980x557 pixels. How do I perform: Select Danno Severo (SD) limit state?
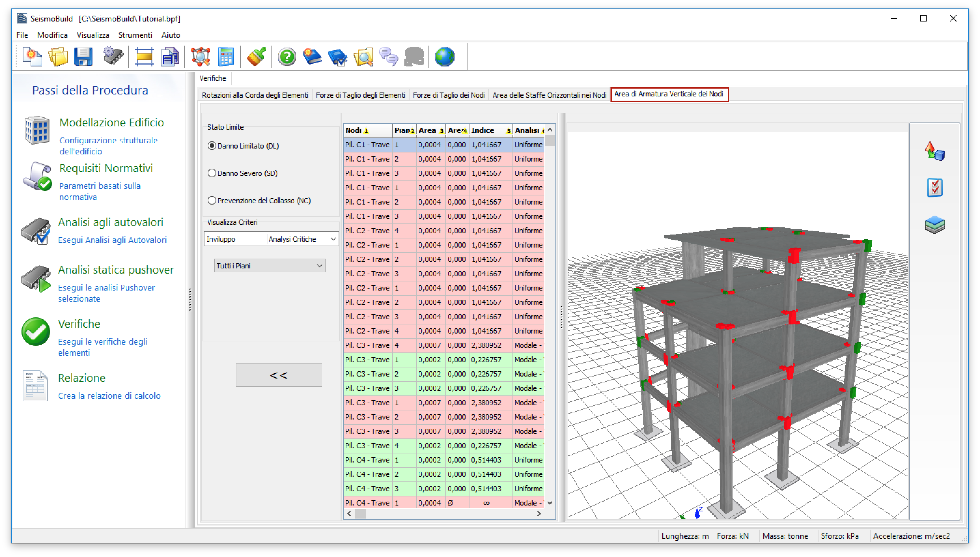(x=212, y=173)
